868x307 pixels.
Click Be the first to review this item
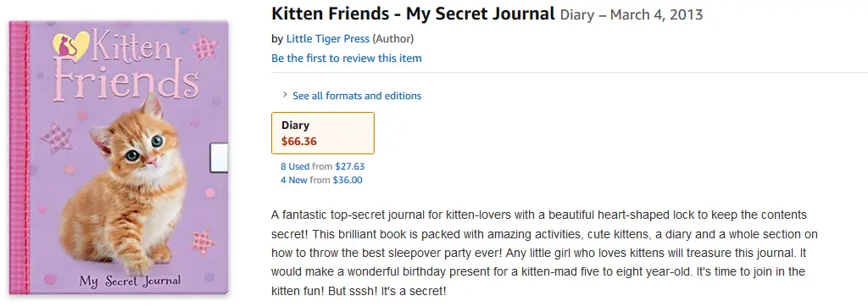click(x=347, y=59)
